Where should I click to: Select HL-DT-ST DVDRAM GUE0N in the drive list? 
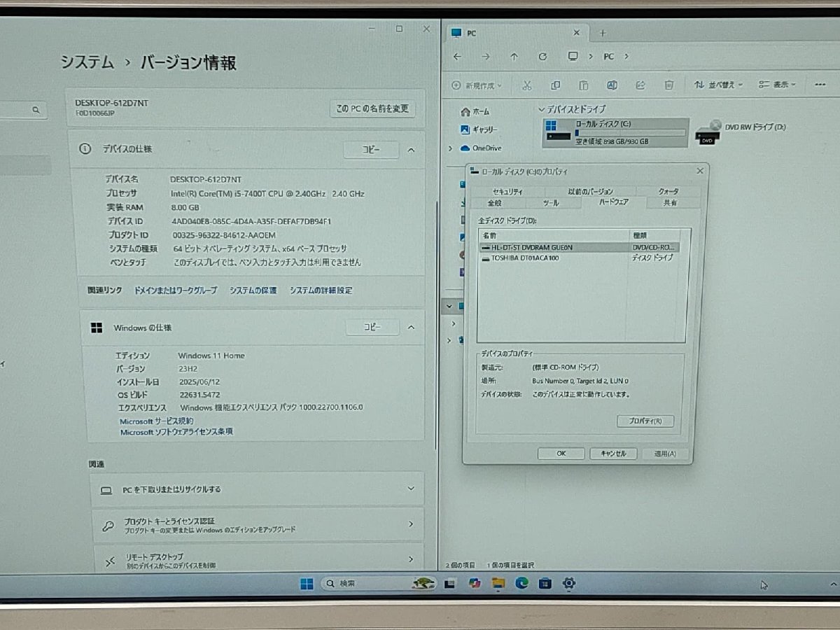[579, 248]
